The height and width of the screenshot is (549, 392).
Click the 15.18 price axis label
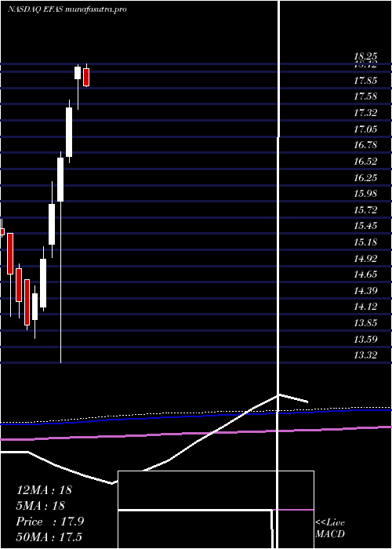coord(365,242)
